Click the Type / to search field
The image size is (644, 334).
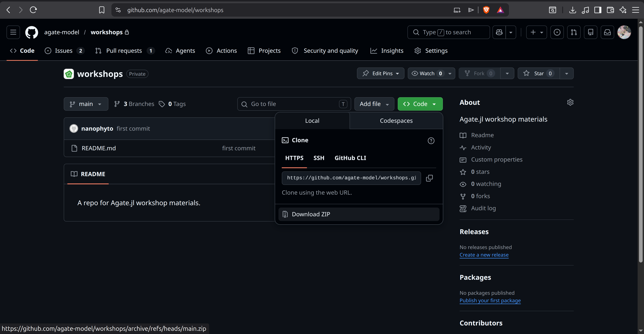[449, 32]
